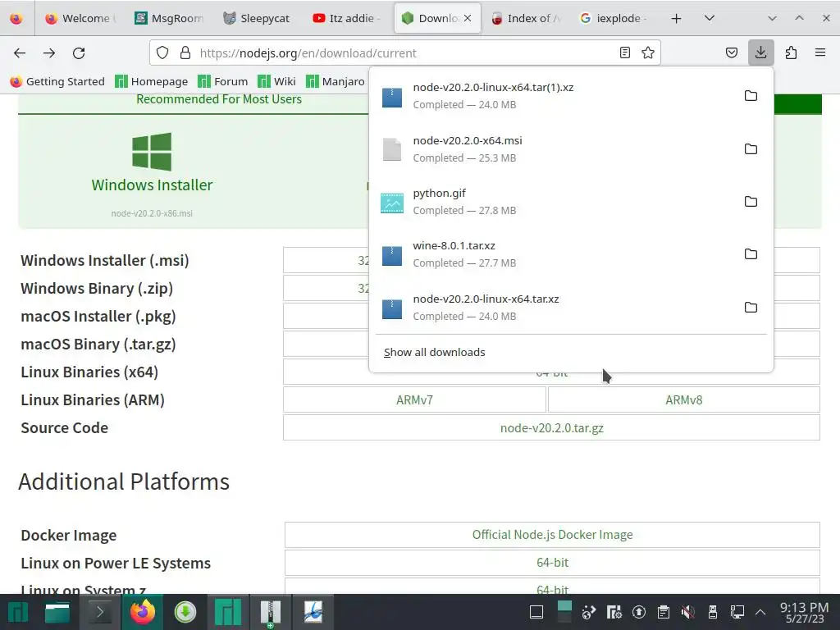Open Getting Started bookmark
This screenshot has width=840, height=630.
click(x=57, y=81)
